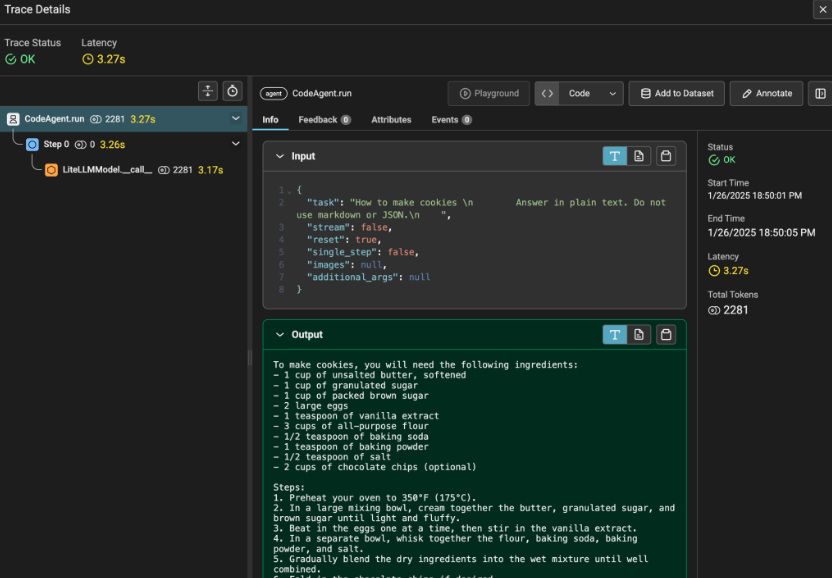Screen dimensions: 832x578
Task: Click the stopwatch timing icon above the trace tree
Action: click(232, 91)
